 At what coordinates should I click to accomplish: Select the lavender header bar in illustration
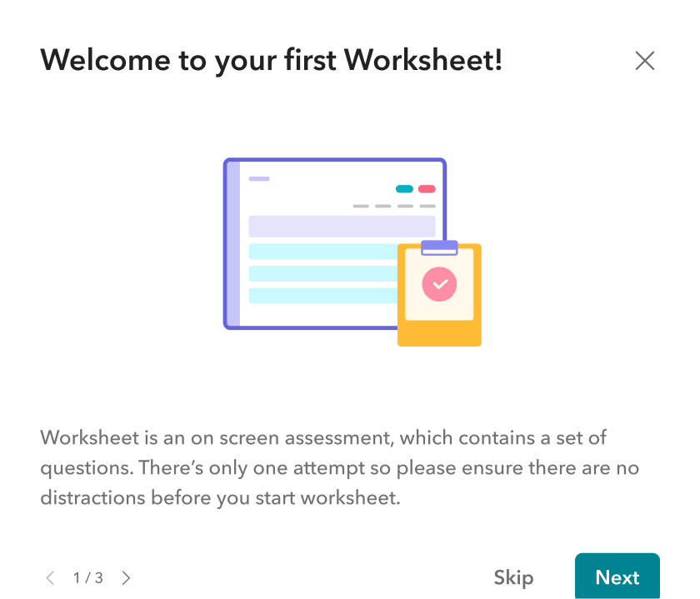pyautogui.click(x=342, y=226)
